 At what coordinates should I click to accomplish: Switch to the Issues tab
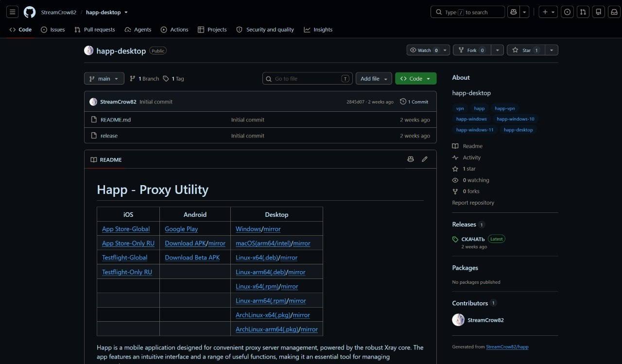coord(53,30)
